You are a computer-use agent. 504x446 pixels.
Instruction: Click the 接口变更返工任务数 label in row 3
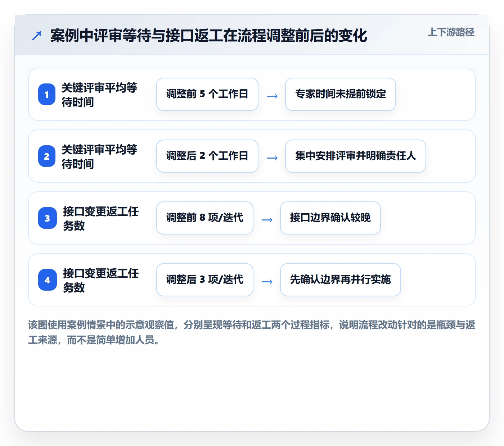[101, 218]
